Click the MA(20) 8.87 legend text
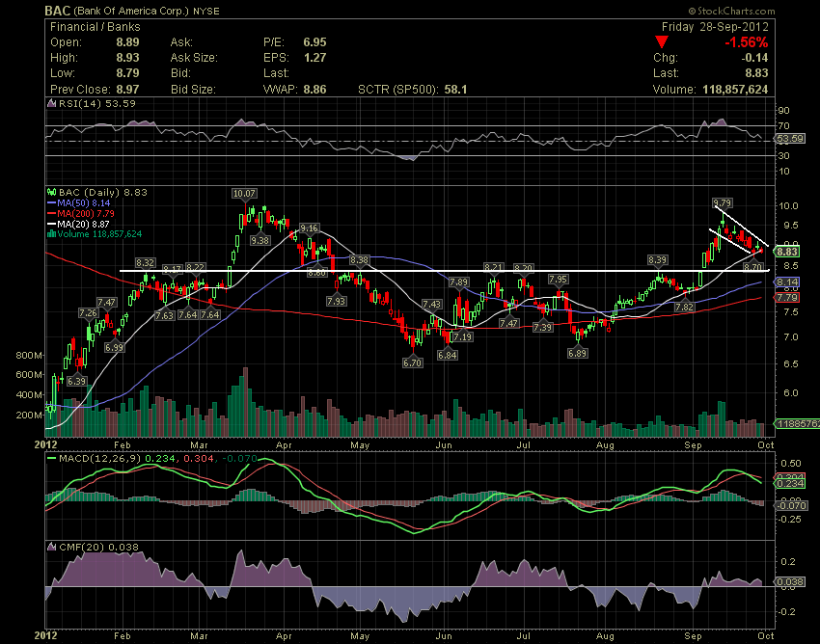The height and width of the screenshot is (644, 820). (x=84, y=224)
